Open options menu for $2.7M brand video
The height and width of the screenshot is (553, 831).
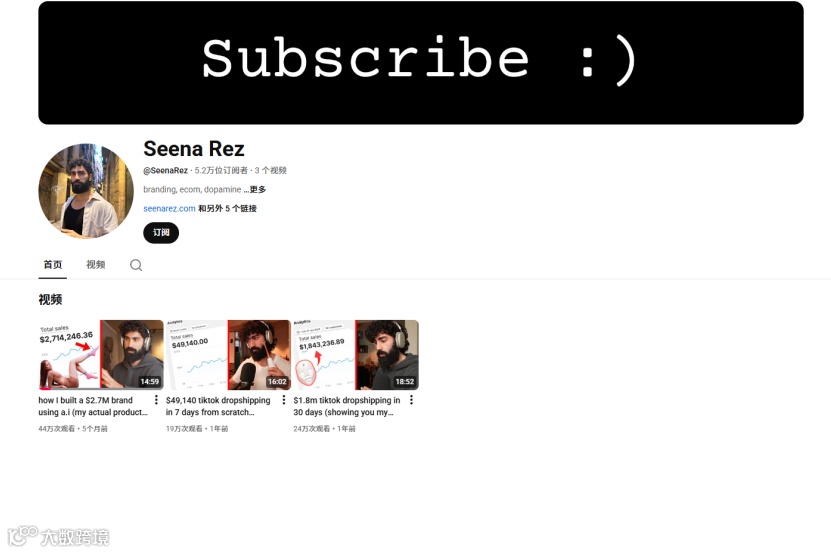click(x=156, y=400)
